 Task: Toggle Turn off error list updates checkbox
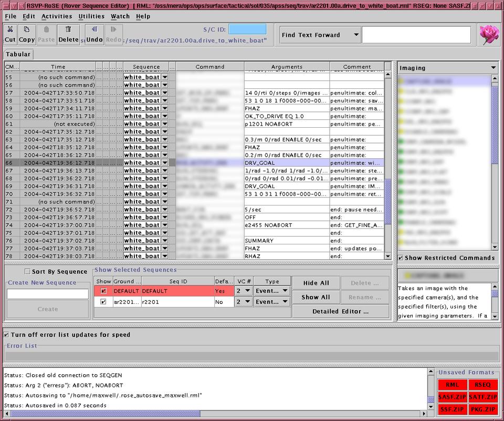[x=6, y=335]
